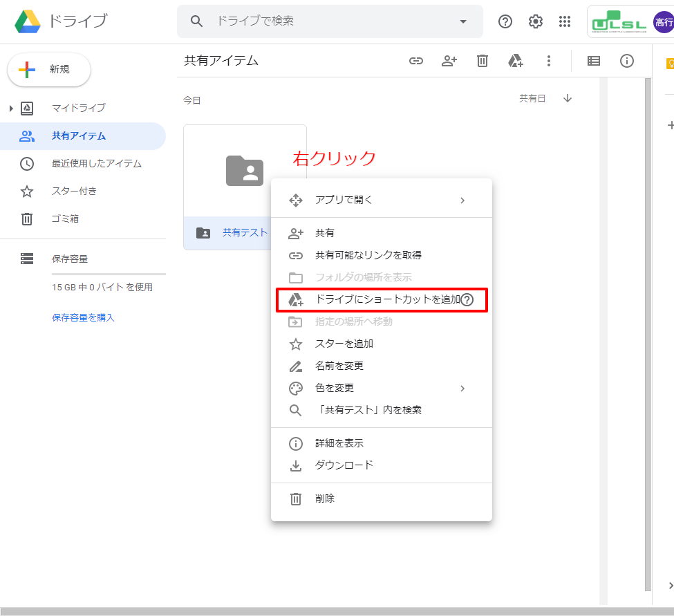This screenshot has width=674, height=616.
Task: Click the storage usage progress bar
Action: point(109,274)
